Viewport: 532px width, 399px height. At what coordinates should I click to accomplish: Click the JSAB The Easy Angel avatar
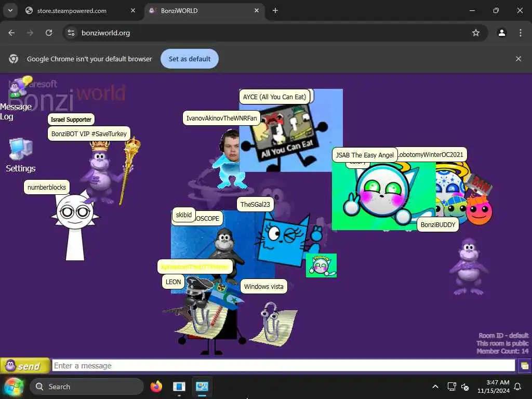tap(383, 196)
